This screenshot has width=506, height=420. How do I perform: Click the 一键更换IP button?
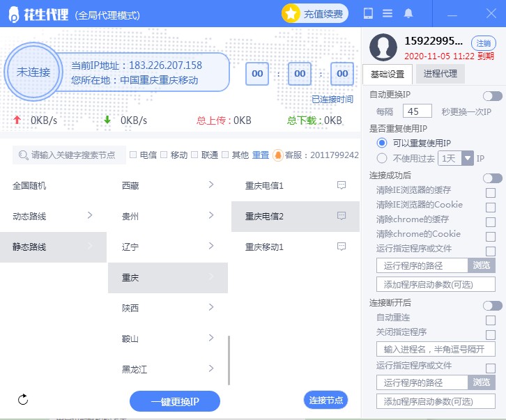(175, 401)
